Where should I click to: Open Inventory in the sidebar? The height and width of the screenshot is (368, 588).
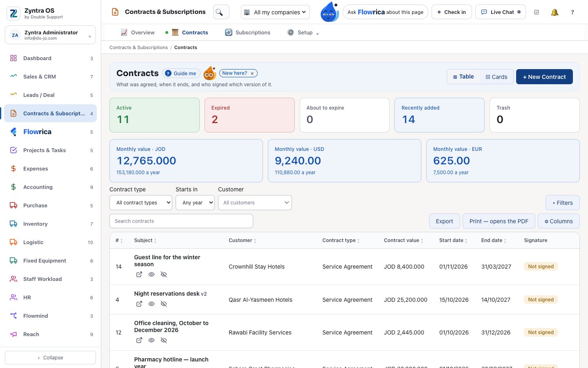[x=51, y=224]
